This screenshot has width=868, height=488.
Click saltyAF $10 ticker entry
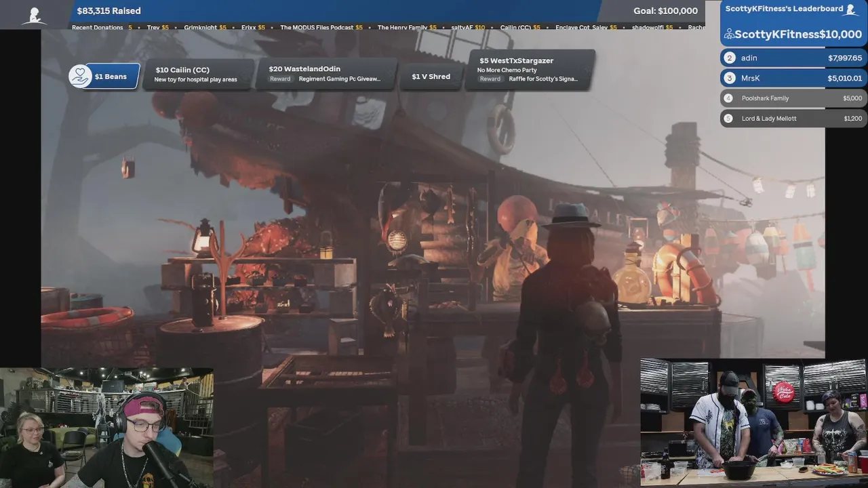468,28
